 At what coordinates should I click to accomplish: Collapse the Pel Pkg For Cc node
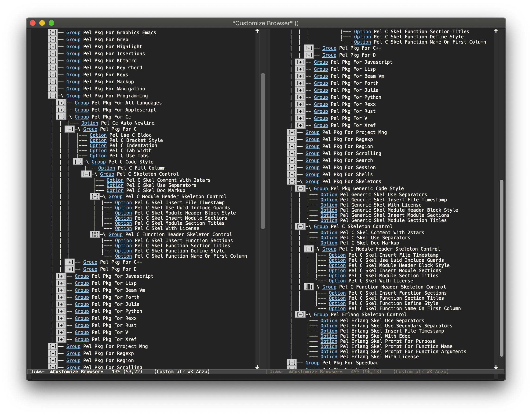[61, 117]
